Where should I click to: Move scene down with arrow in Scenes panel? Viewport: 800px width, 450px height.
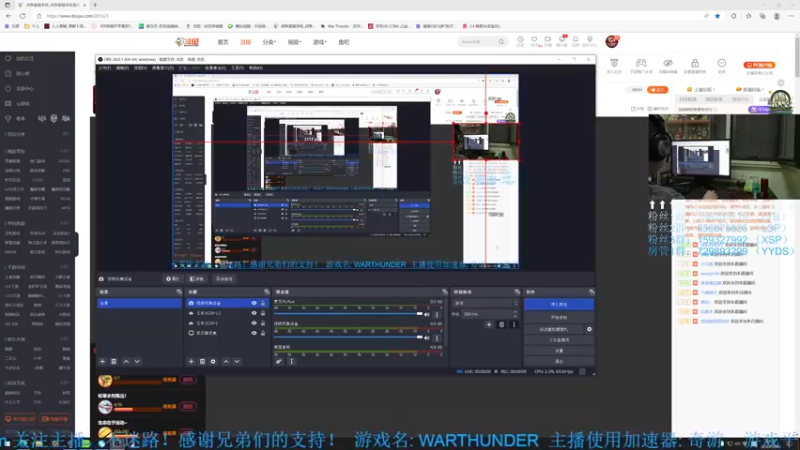point(137,361)
